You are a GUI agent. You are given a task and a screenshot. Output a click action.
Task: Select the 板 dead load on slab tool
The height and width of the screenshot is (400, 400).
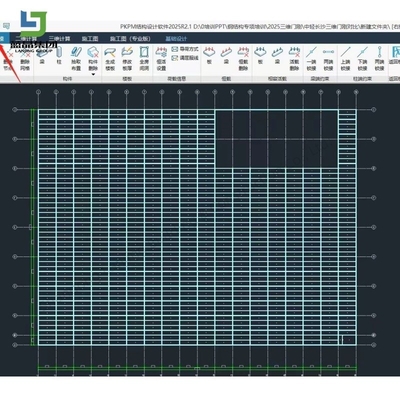(209, 56)
